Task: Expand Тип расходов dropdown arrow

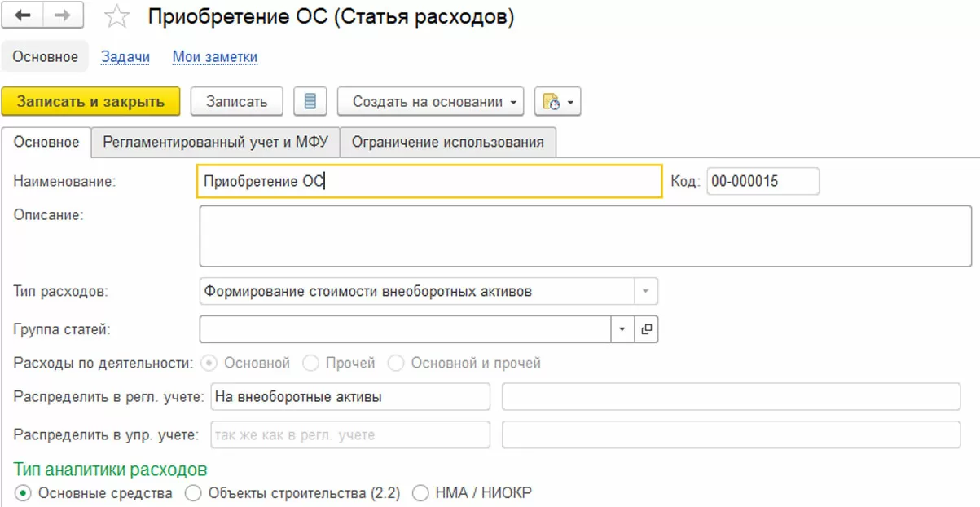Action: point(645,291)
